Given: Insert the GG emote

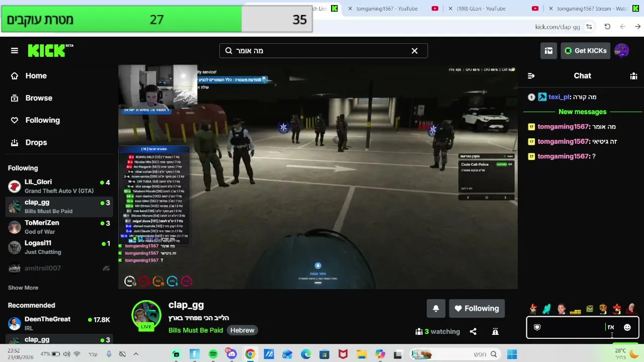Looking at the screenshot, I should tap(603, 309).
